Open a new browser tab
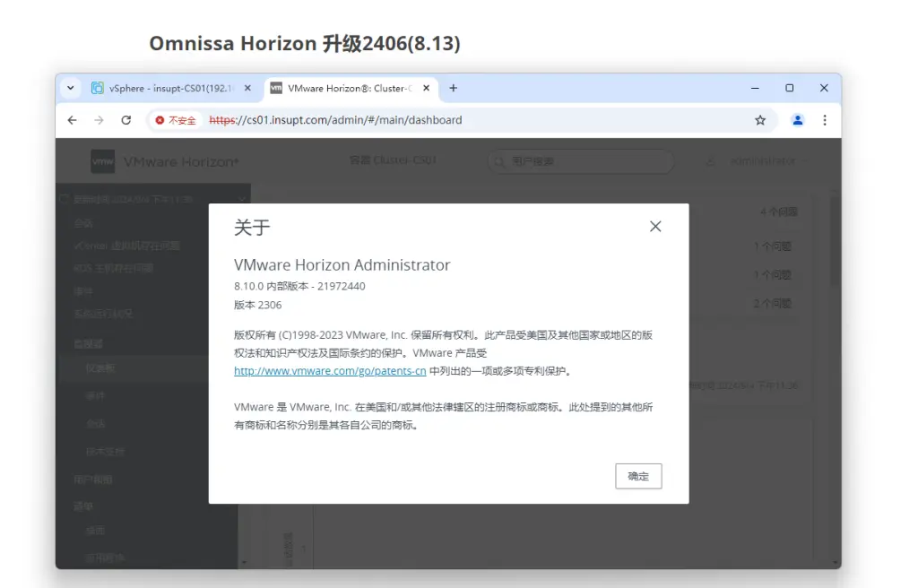The image size is (918, 588). [454, 88]
